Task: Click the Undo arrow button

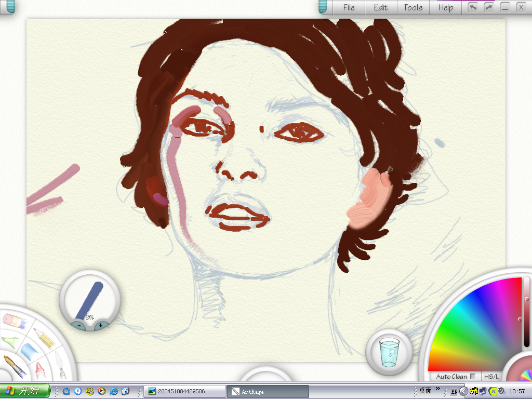Action: (x=472, y=7)
